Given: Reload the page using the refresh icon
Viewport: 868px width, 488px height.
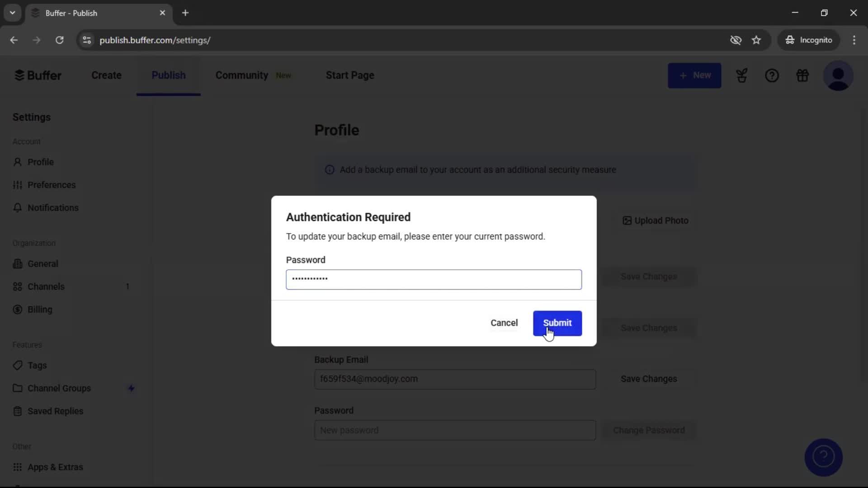Looking at the screenshot, I should (x=59, y=40).
